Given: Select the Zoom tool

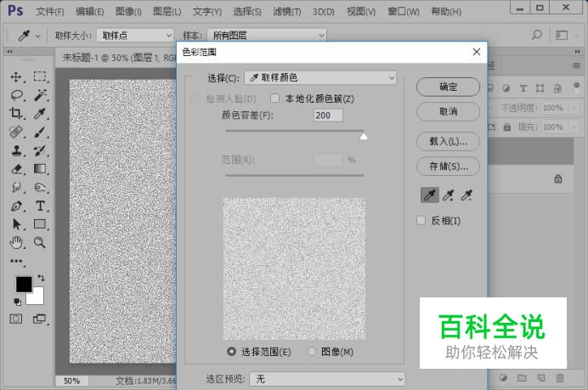Looking at the screenshot, I should pyautogui.click(x=40, y=243).
